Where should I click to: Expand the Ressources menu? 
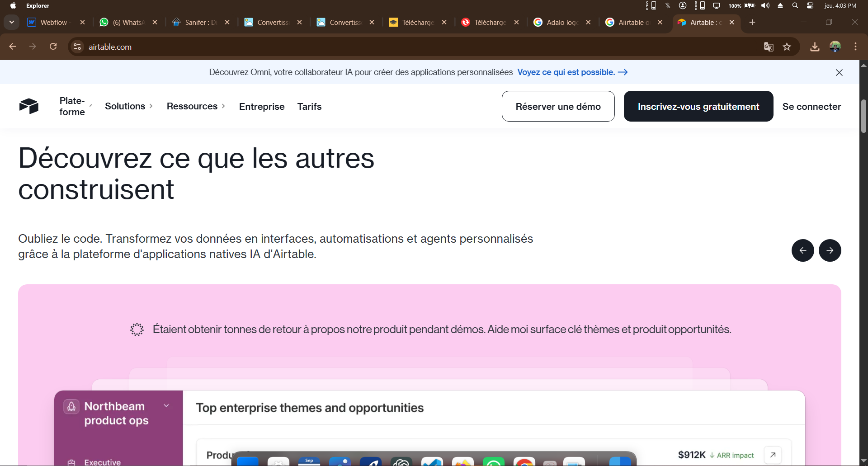point(196,106)
